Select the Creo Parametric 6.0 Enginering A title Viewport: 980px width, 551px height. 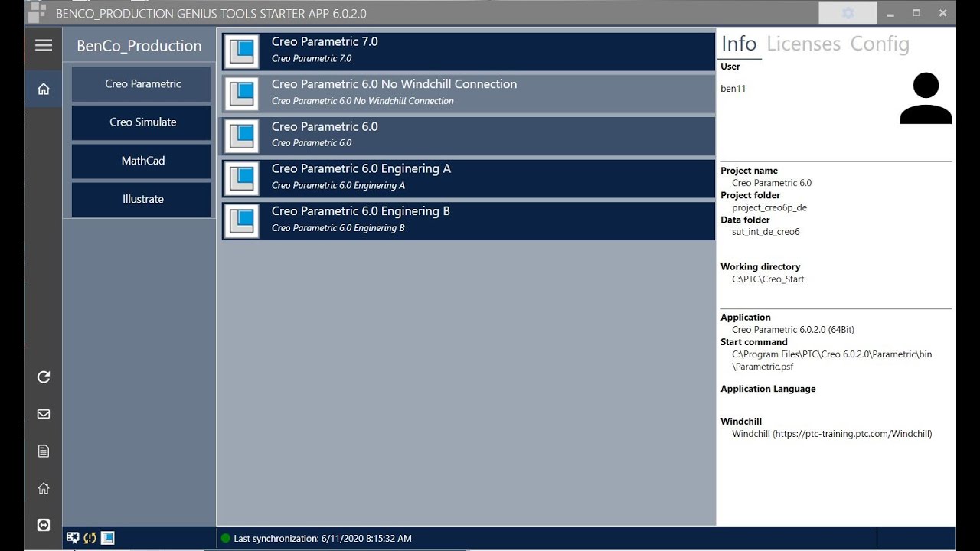(361, 168)
